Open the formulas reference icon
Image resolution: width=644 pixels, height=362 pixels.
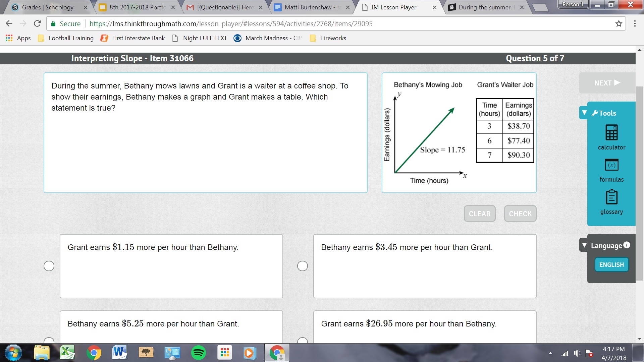(611, 165)
